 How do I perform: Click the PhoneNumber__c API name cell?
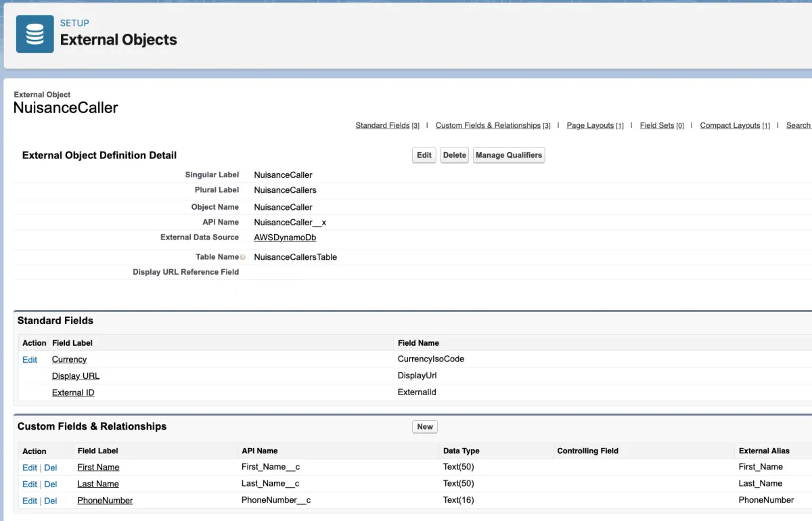point(276,500)
